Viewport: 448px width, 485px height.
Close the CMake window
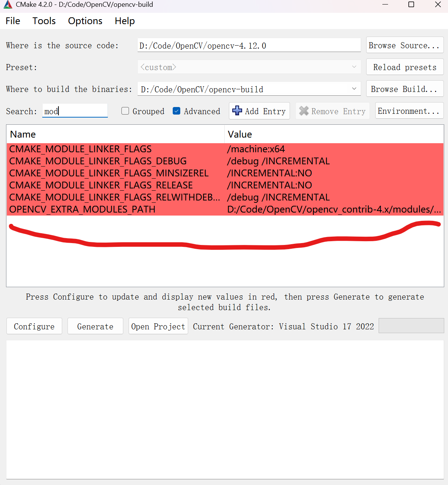(438, 5)
